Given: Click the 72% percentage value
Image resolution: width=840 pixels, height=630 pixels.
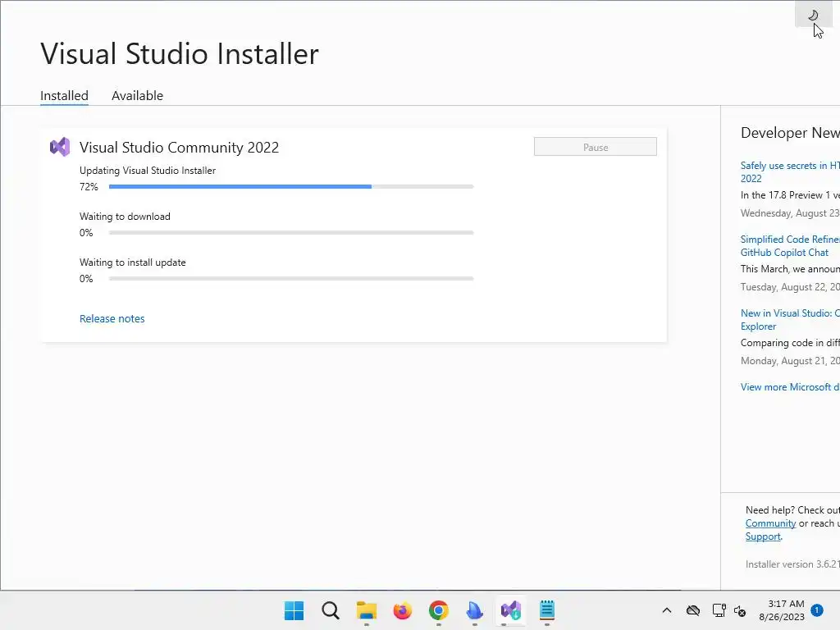Looking at the screenshot, I should [x=89, y=186].
